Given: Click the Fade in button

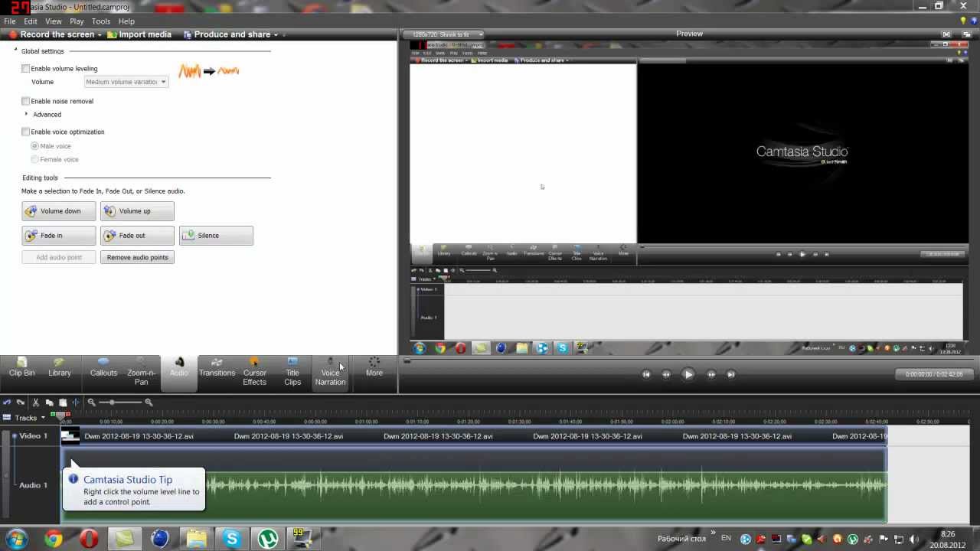Looking at the screenshot, I should coord(59,236).
